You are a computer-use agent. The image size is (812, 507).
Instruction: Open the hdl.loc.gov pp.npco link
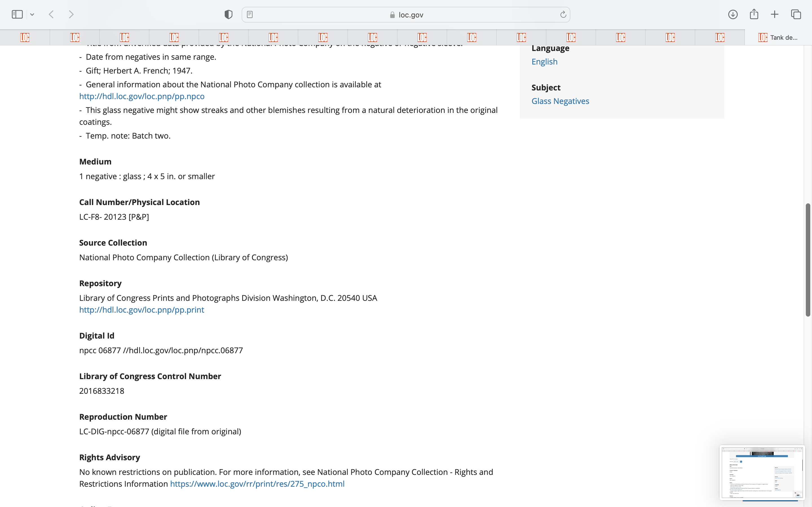[x=142, y=96]
